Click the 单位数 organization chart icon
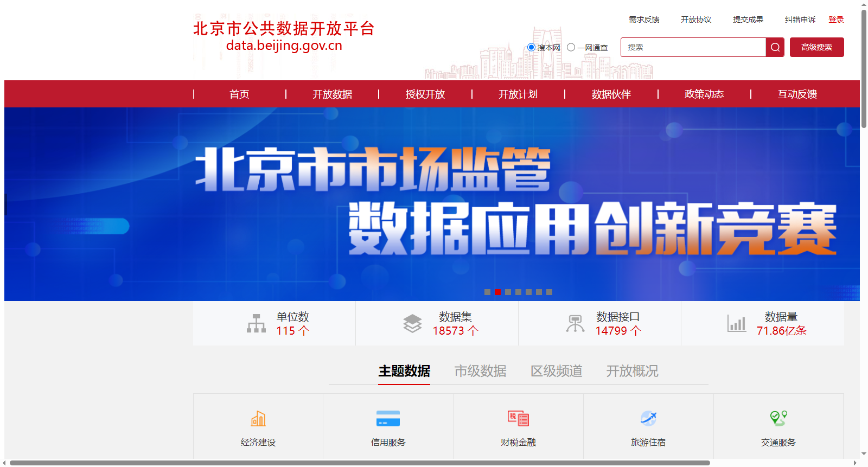Image resolution: width=868 pixels, height=467 pixels. coord(256,323)
